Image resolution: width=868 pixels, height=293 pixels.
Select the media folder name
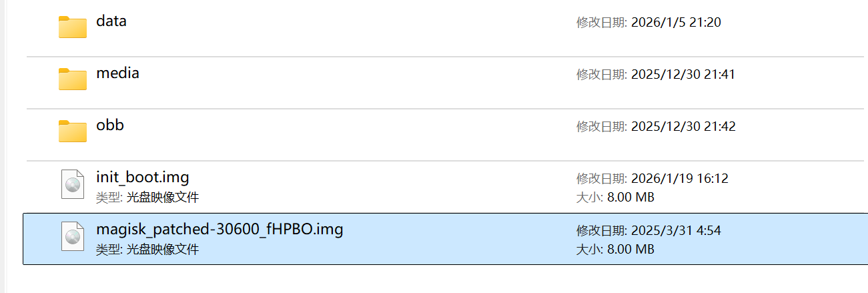pos(117,73)
